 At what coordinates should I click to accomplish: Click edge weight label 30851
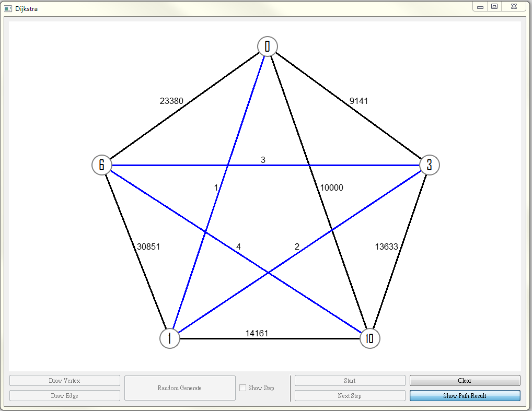click(x=148, y=247)
